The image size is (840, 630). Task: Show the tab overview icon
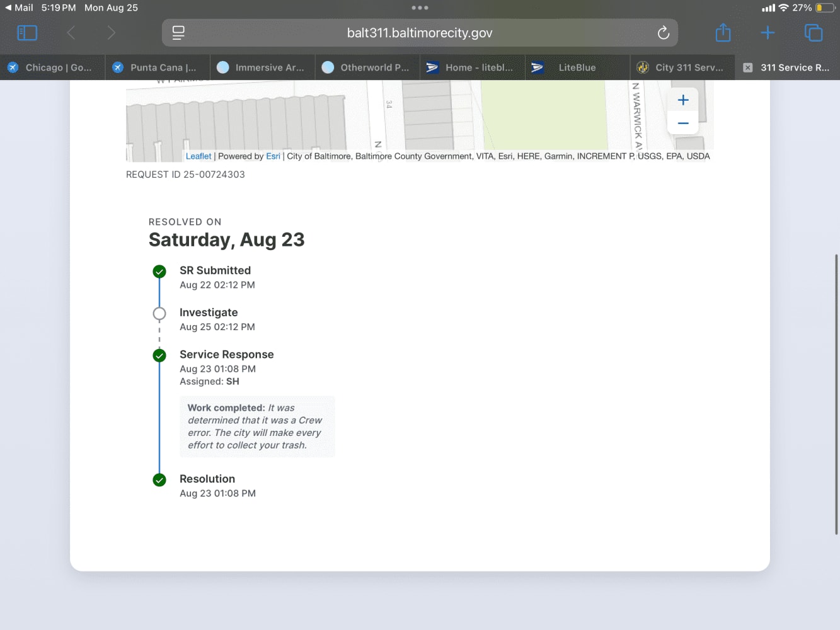[814, 33]
